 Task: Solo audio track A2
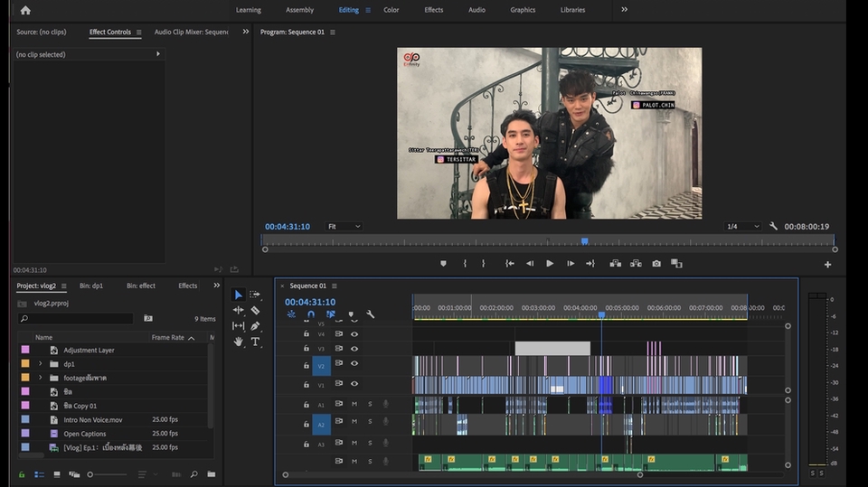[370, 421]
